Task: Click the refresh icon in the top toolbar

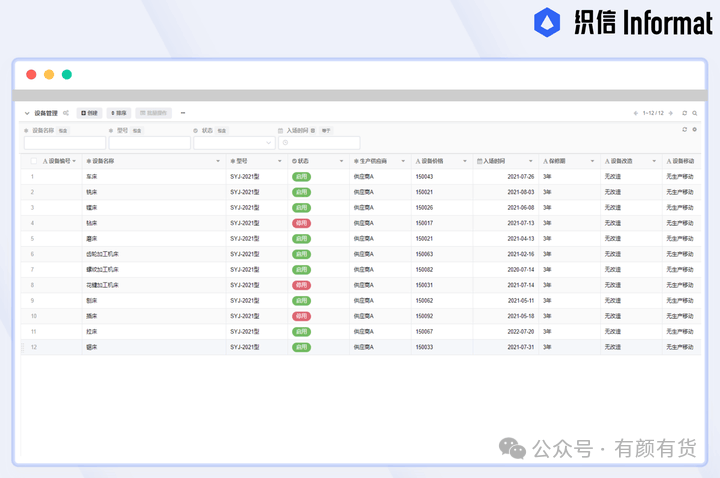Action: click(684, 113)
